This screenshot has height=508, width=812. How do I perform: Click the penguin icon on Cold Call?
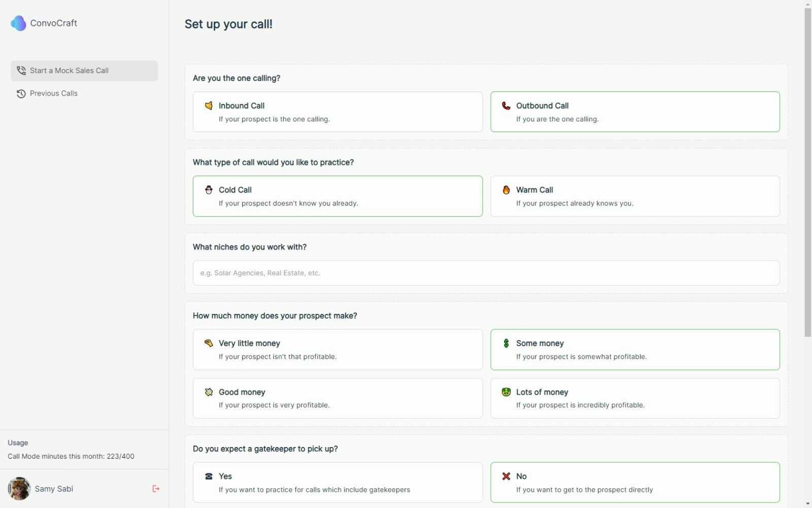click(x=209, y=190)
